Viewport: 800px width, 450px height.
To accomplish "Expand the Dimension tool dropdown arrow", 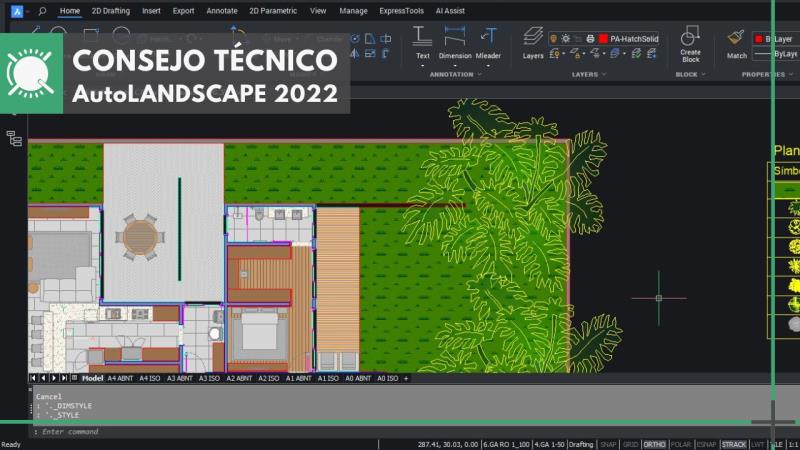I will click(x=455, y=66).
